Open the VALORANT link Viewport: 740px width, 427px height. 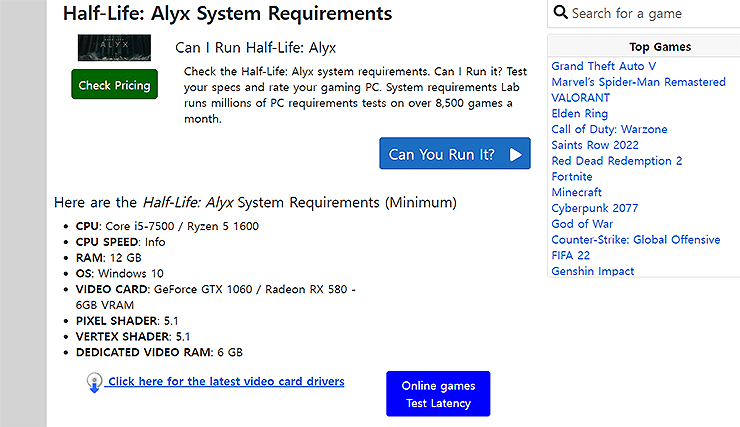(x=580, y=98)
